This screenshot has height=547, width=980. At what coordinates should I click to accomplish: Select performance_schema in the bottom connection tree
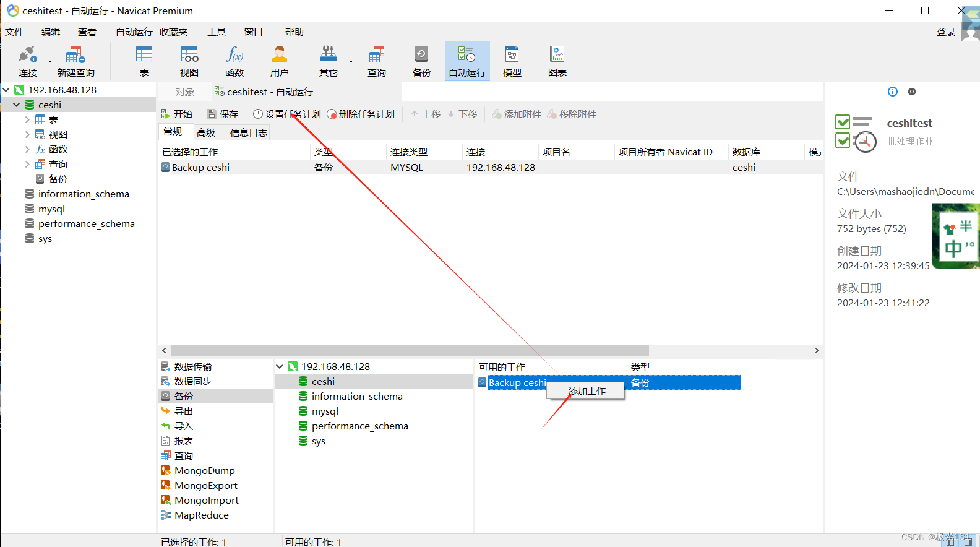coord(360,426)
